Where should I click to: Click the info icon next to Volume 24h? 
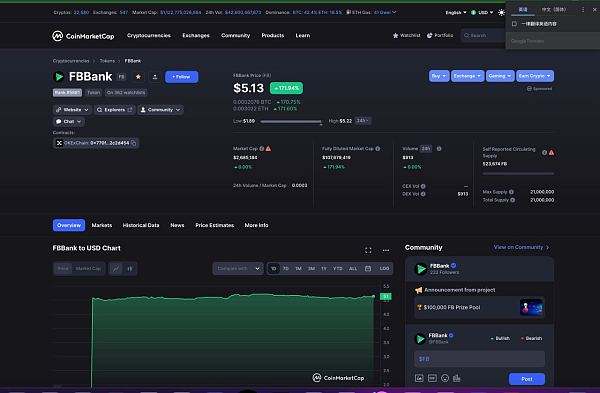pos(439,148)
